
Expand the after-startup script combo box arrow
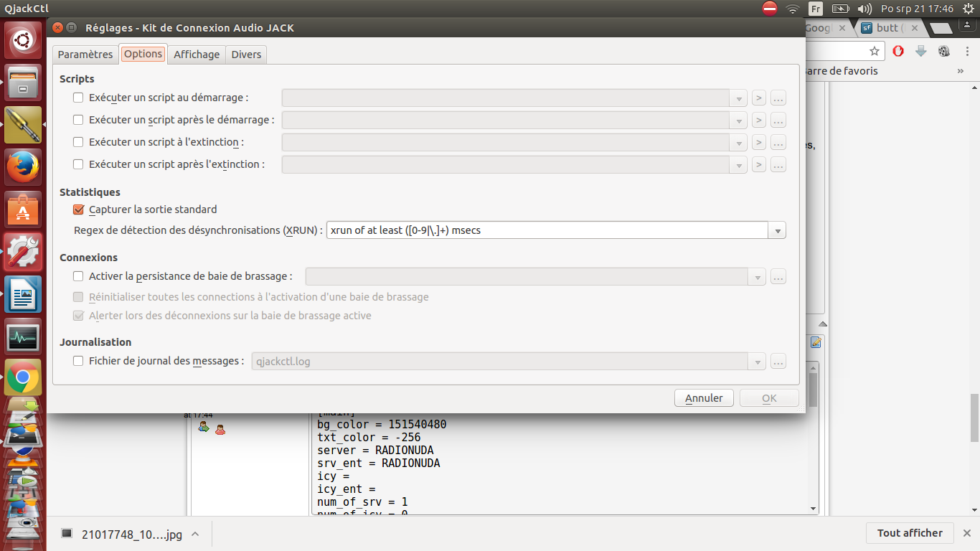click(x=739, y=121)
